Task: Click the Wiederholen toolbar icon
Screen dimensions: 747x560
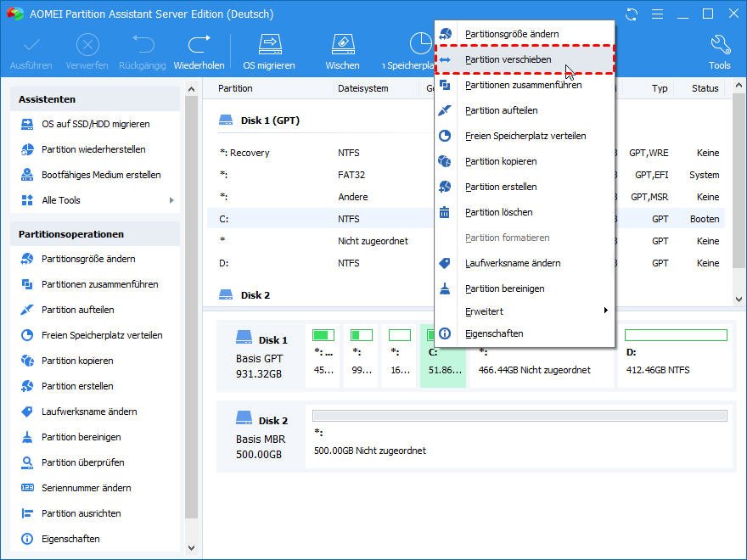Action: pyautogui.click(x=199, y=45)
